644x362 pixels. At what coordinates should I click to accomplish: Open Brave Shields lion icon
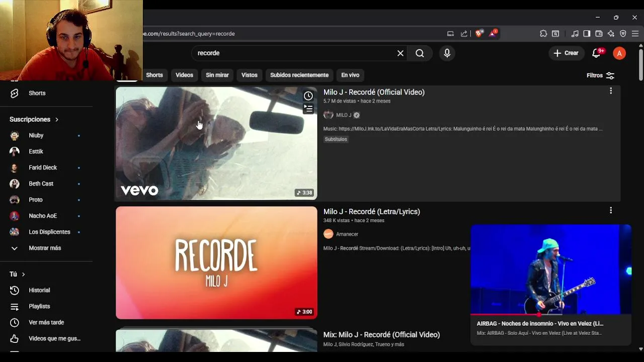click(479, 34)
